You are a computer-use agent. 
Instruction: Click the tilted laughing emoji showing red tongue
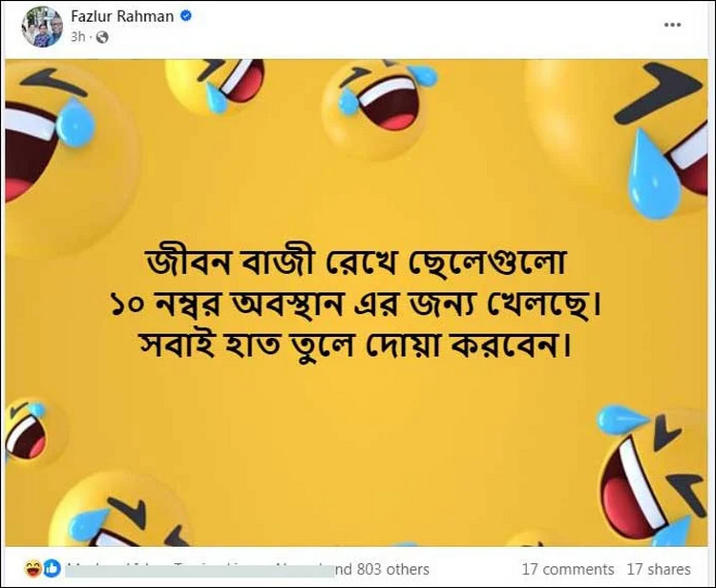(653, 474)
